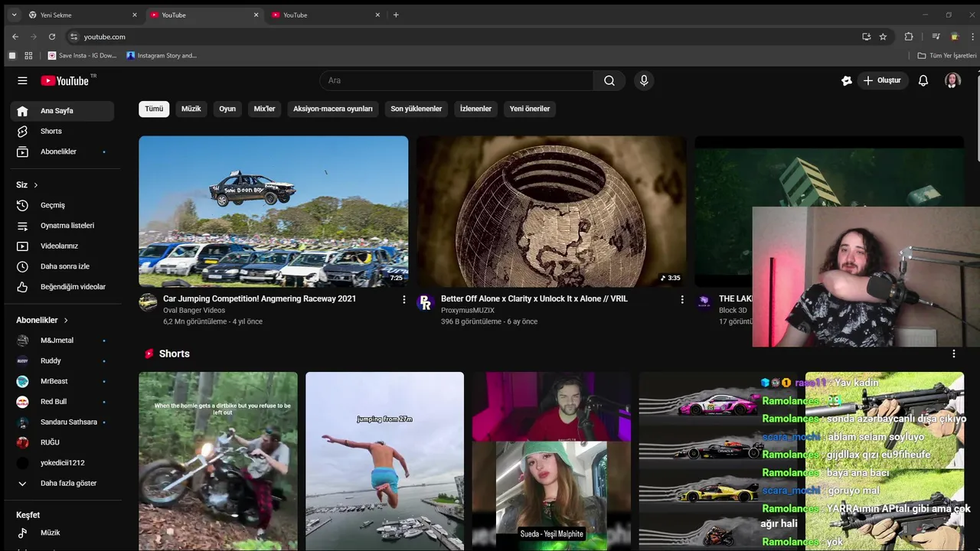Open Videolarınız in the sidebar
Image resolution: width=980 pixels, height=551 pixels.
(x=62, y=246)
